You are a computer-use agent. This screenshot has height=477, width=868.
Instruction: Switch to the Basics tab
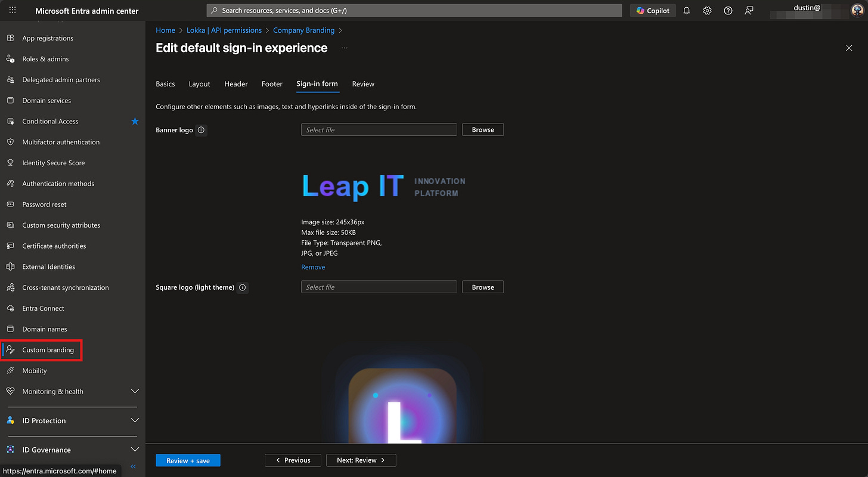pyautogui.click(x=165, y=84)
